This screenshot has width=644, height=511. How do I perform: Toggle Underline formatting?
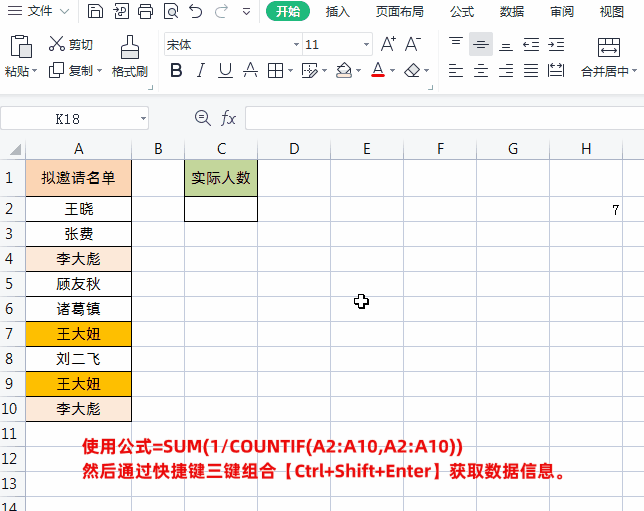[x=225, y=71]
